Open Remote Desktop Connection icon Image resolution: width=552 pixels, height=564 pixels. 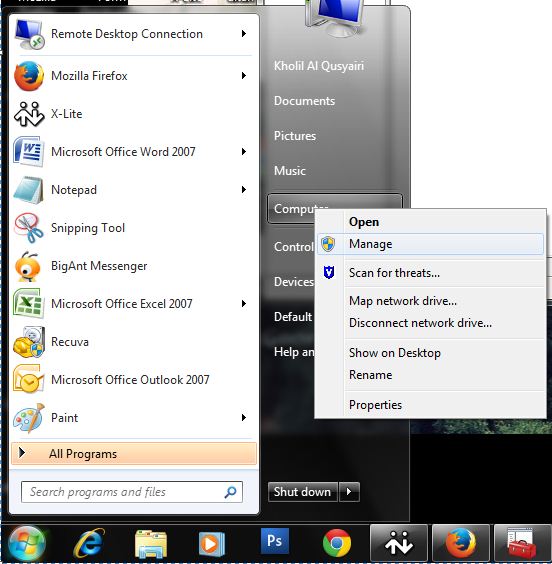[29, 34]
